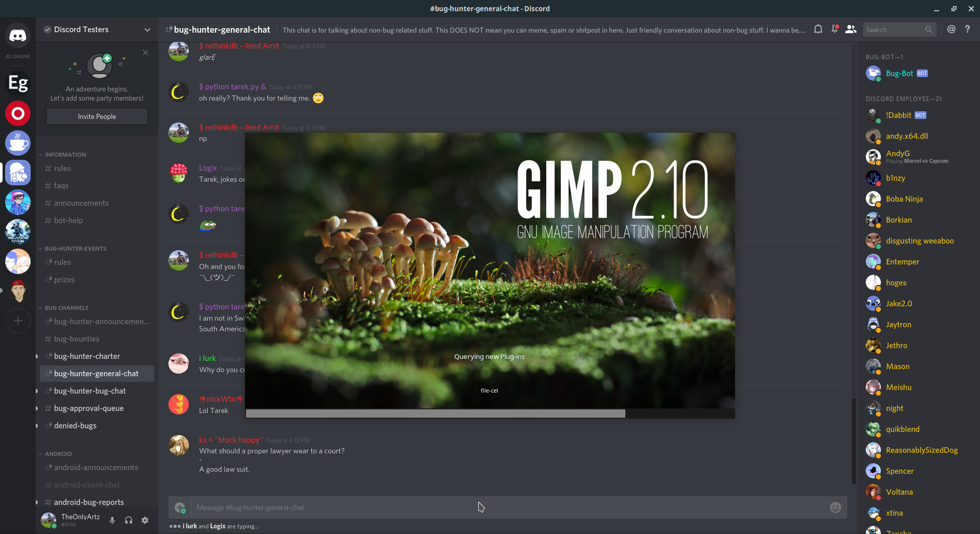Click the message input box
This screenshot has width=980, height=534.
[x=508, y=507]
